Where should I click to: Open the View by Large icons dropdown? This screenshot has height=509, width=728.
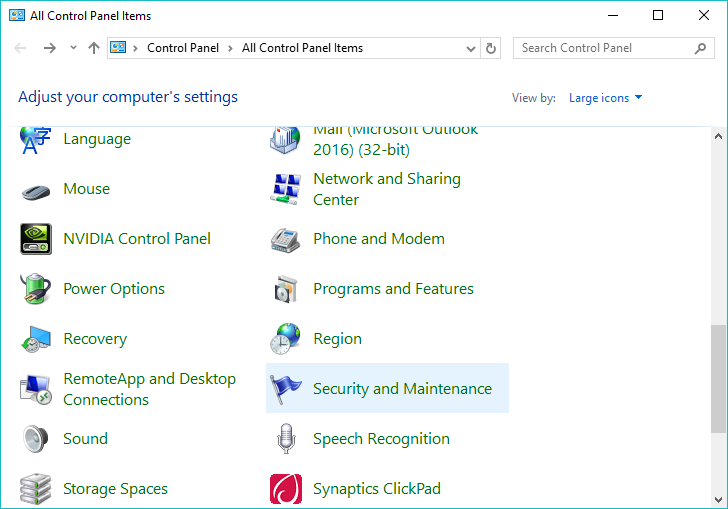tap(605, 98)
